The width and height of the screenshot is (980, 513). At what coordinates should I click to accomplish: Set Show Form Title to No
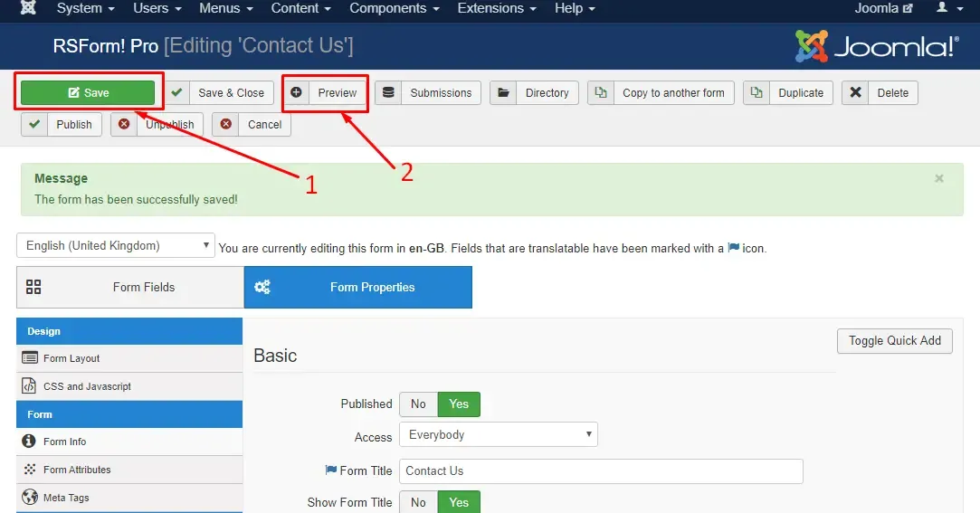tap(418, 502)
